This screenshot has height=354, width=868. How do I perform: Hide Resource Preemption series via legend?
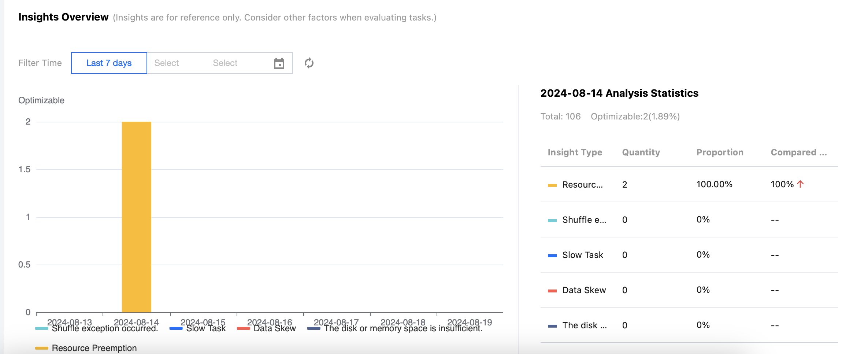pos(94,348)
